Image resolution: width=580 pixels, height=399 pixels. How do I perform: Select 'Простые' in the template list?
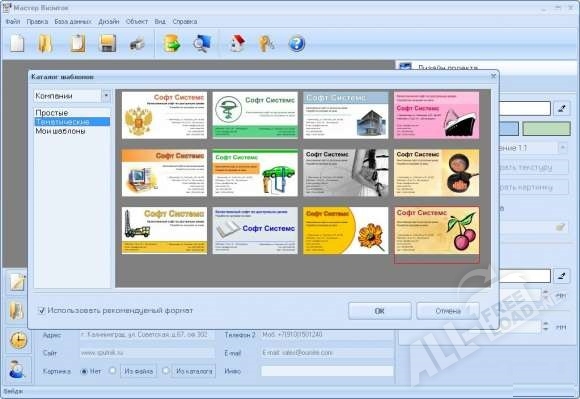(52, 113)
